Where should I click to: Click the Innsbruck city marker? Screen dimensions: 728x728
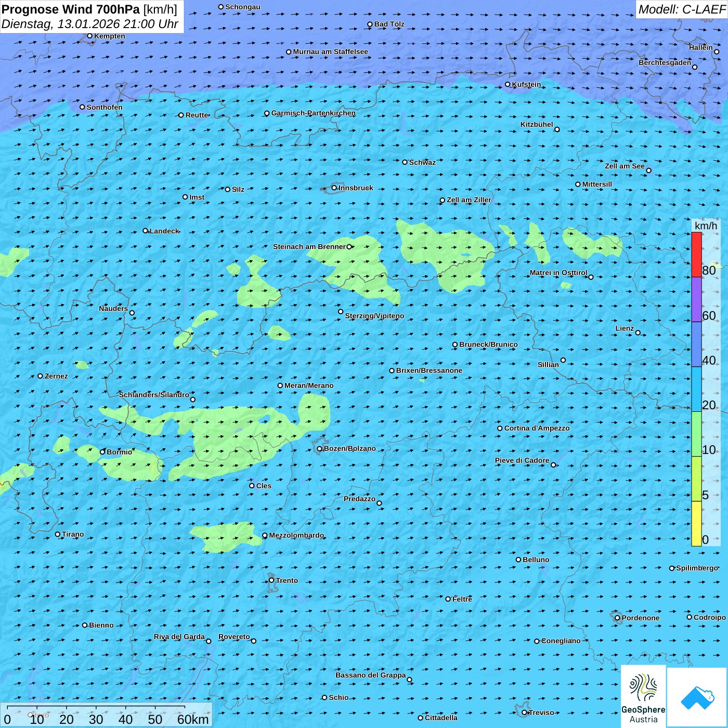coord(334,188)
